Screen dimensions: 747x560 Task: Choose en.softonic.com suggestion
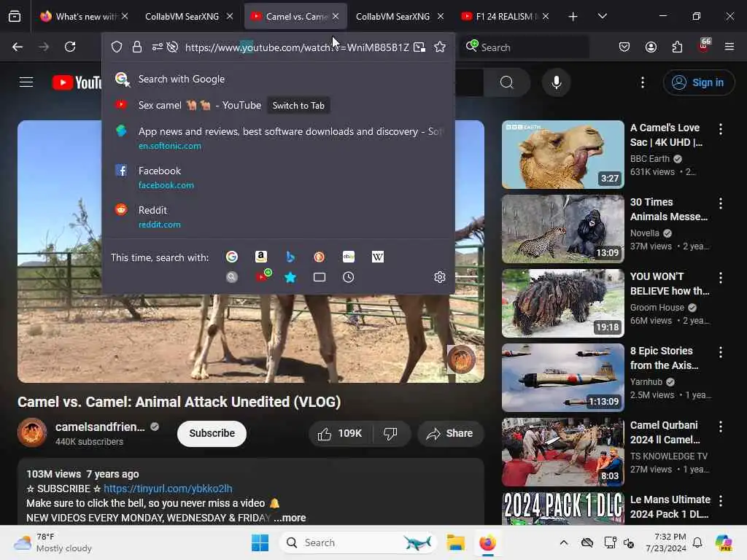tap(279, 138)
